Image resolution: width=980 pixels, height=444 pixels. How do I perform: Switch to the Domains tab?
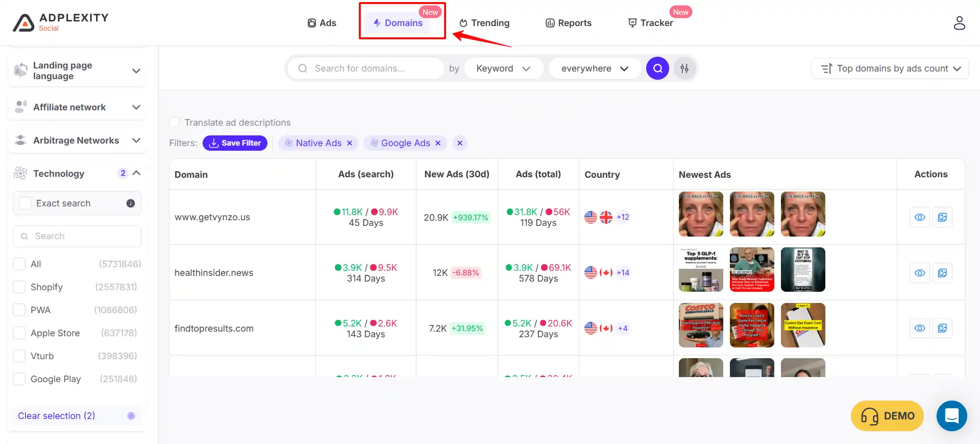click(x=398, y=23)
